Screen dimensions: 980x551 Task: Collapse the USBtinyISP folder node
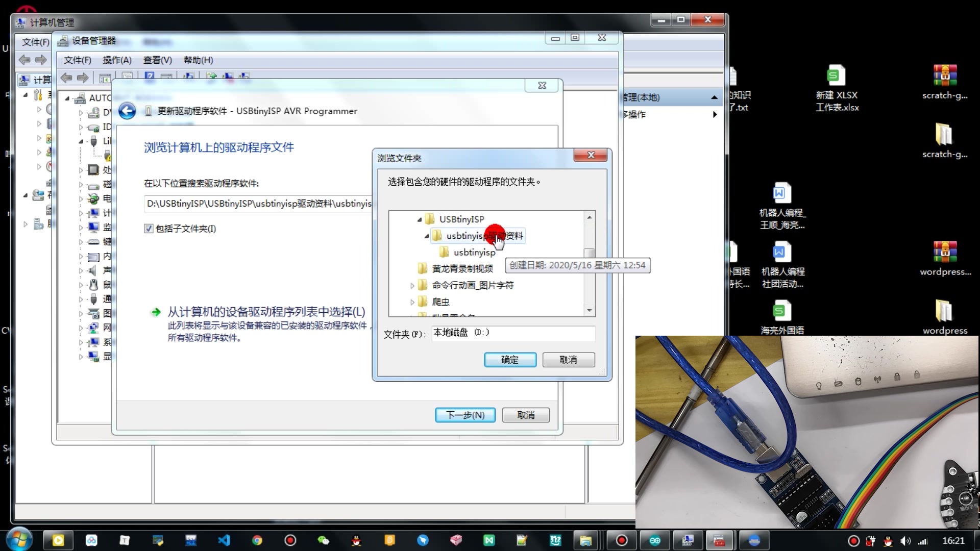[420, 219]
